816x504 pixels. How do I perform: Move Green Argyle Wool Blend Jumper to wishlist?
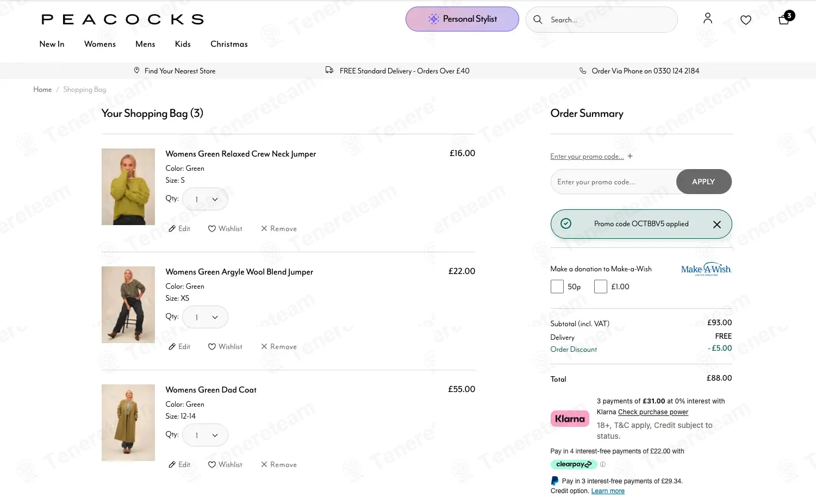(x=225, y=347)
